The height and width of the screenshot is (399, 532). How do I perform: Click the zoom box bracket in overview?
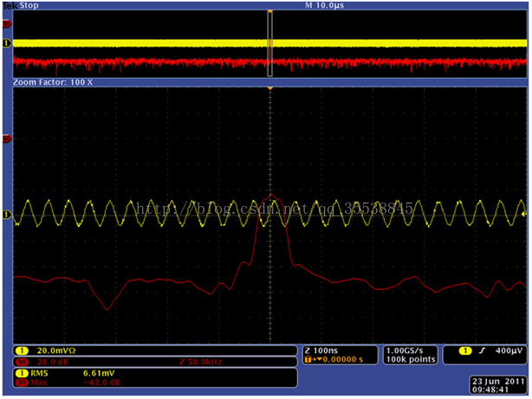click(x=270, y=44)
